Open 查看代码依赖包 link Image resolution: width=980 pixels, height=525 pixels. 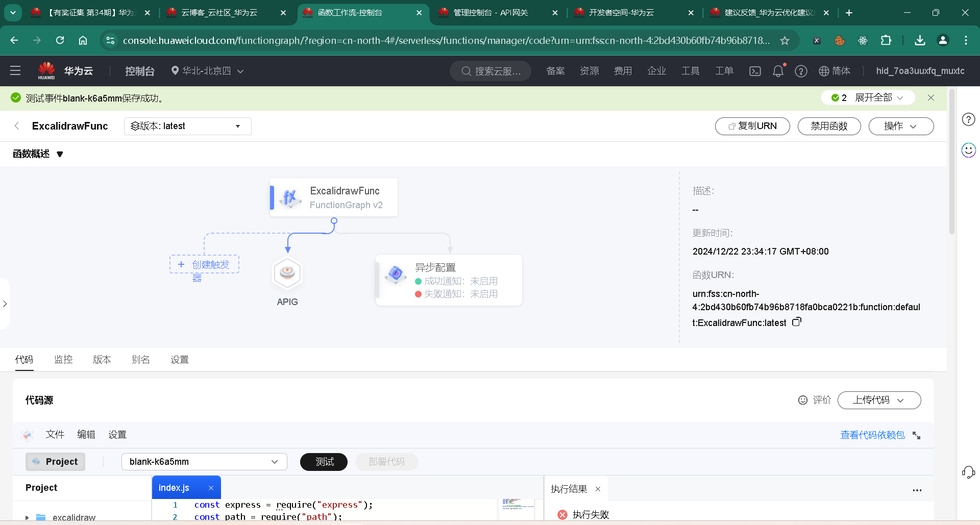coord(872,435)
